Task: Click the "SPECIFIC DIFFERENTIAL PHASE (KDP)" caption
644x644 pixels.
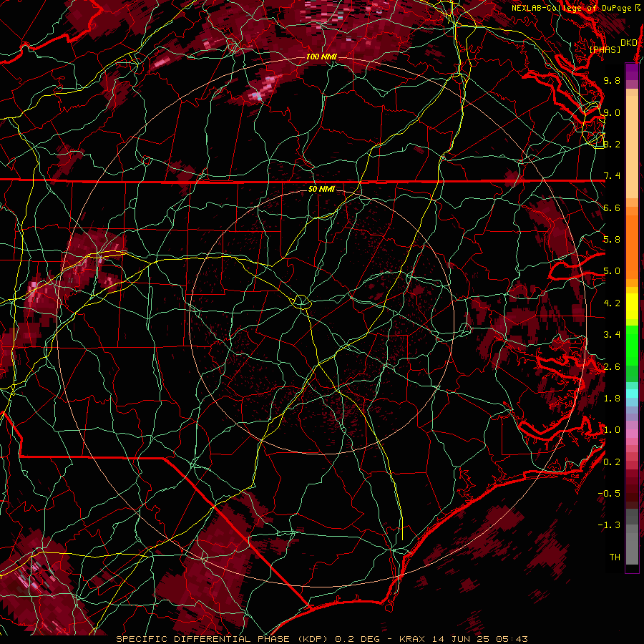Action: point(223,639)
